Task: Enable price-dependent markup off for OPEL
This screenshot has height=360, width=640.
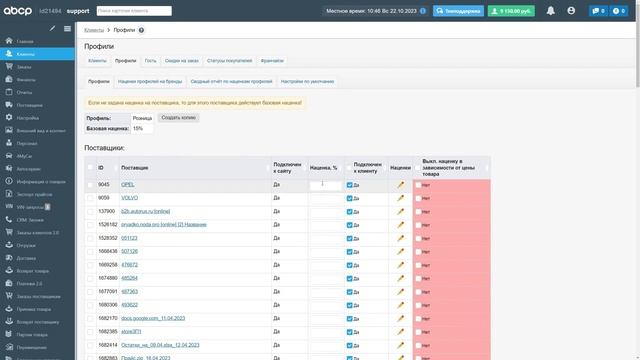Action: pos(418,185)
